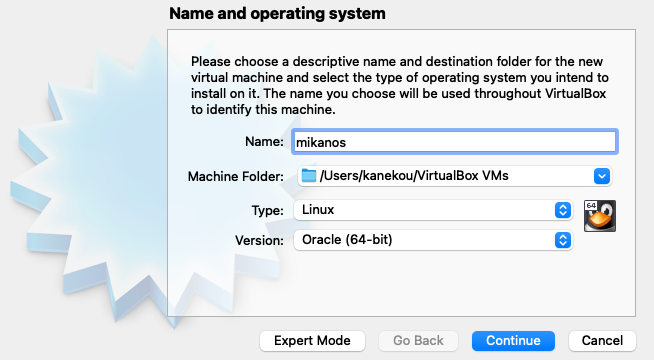
Task: Click the Name: label
Action: tap(264, 142)
